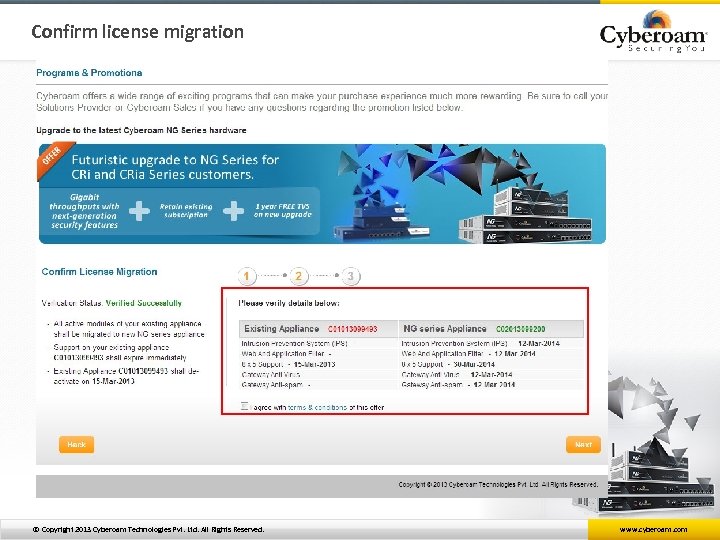
Task: Click the red existing appliance serial number
Action: click(x=353, y=329)
